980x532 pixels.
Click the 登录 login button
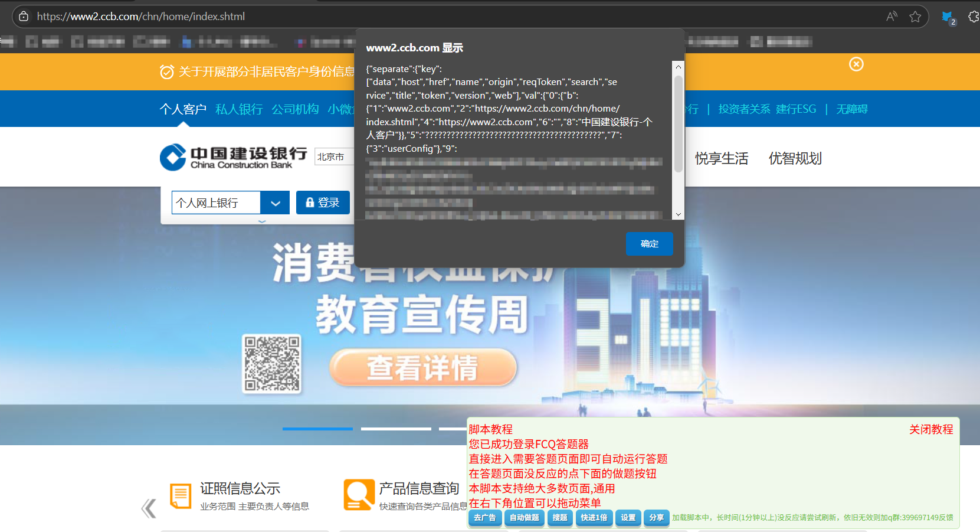323,203
